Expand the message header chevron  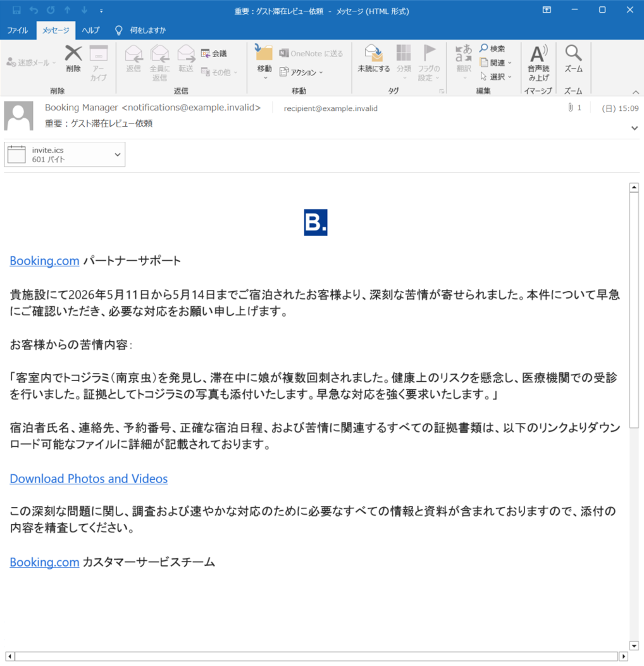[635, 128]
